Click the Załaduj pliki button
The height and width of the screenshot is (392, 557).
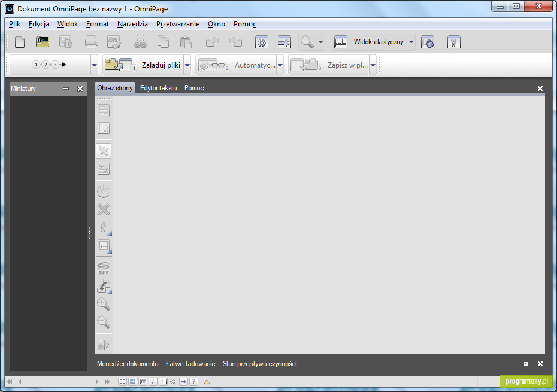coord(143,65)
